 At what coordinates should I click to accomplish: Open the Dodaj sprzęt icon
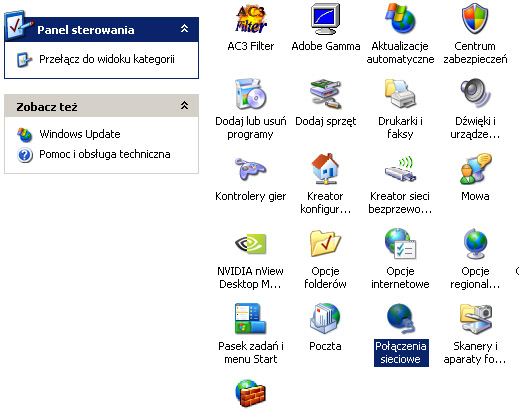pos(325,94)
